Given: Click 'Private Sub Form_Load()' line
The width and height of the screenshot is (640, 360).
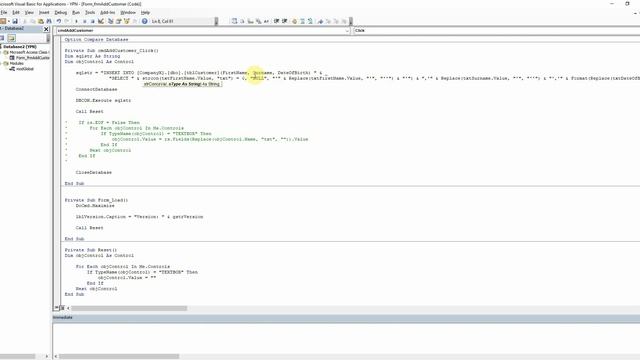Looking at the screenshot, I should (x=96, y=200).
